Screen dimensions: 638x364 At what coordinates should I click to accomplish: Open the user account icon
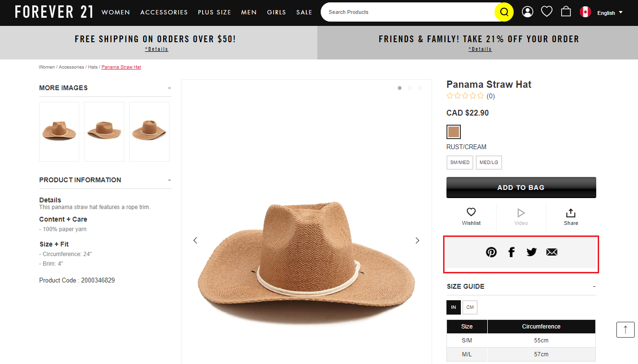[x=528, y=12]
